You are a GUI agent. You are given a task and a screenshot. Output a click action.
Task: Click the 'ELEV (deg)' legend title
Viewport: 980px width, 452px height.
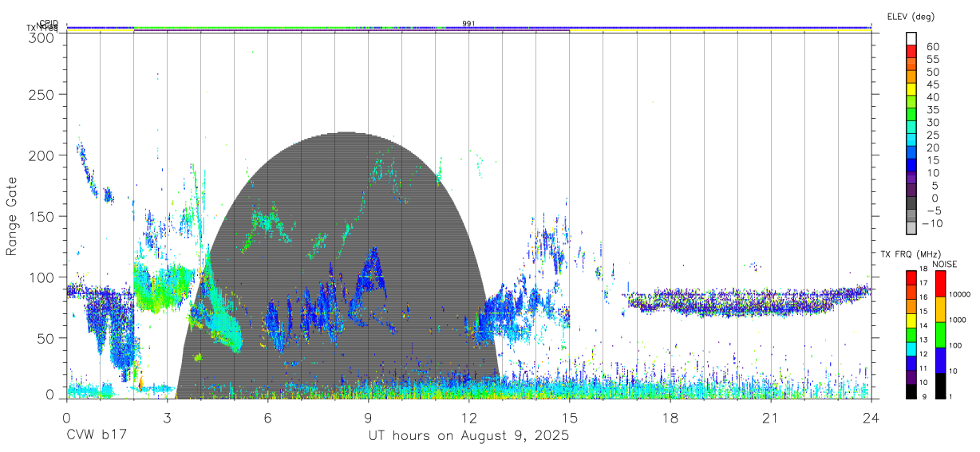pyautogui.click(x=911, y=16)
